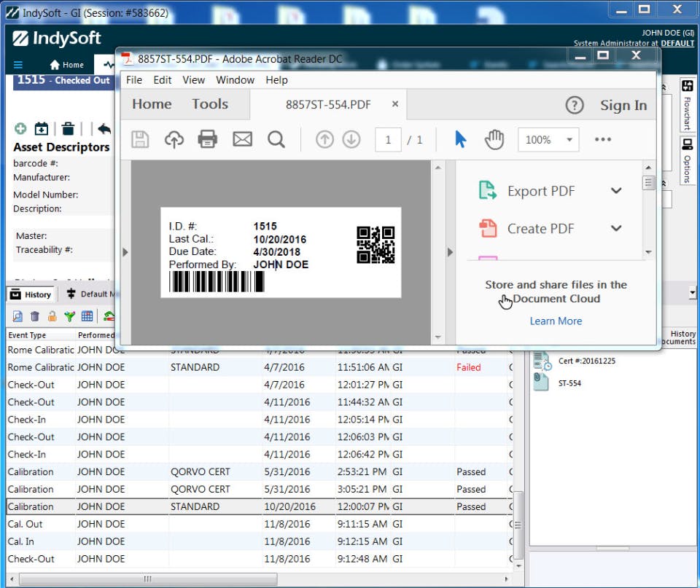Select the add asset plus icon
Screen dimensions: 700x588
pyautogui.click(x=20, y=128)
